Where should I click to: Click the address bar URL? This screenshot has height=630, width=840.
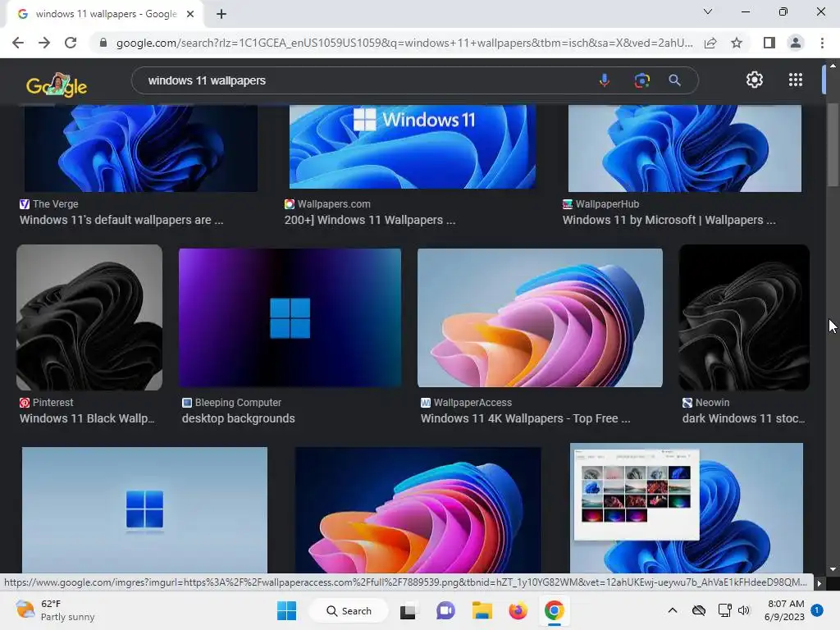(404, 43)
